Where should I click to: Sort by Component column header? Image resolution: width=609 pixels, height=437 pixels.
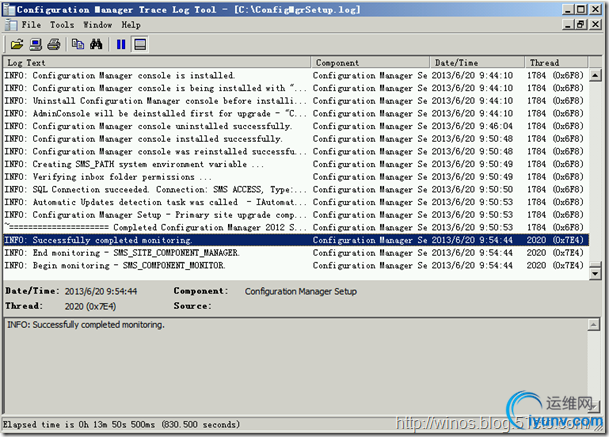click(370, 63)
